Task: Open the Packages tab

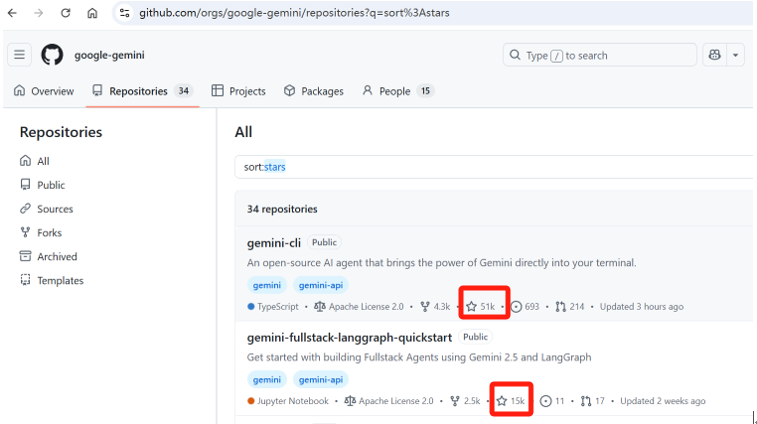Action: (314, 91)
